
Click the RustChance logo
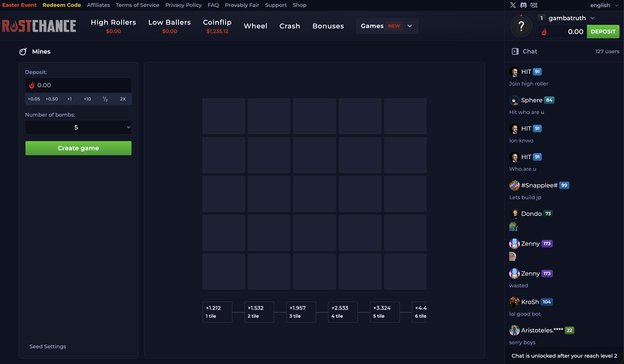point(39,26)
